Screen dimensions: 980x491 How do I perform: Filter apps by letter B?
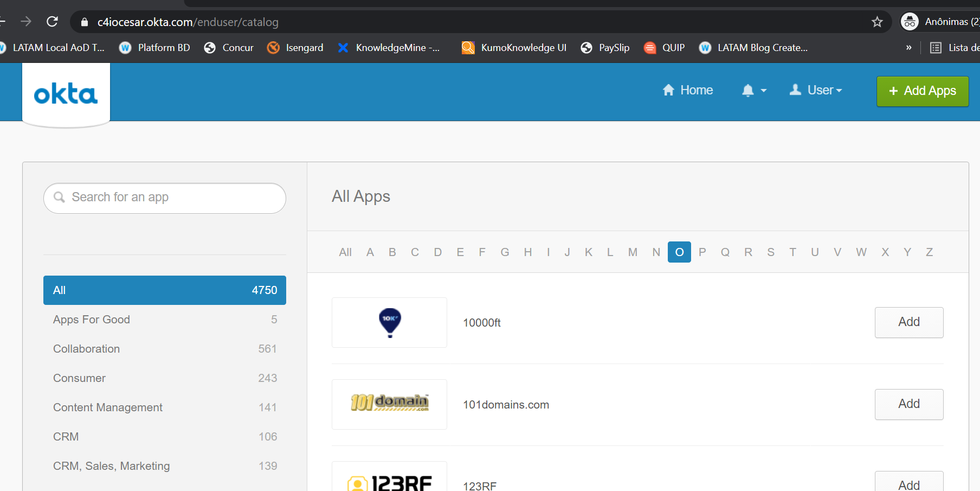coord(392,252)
